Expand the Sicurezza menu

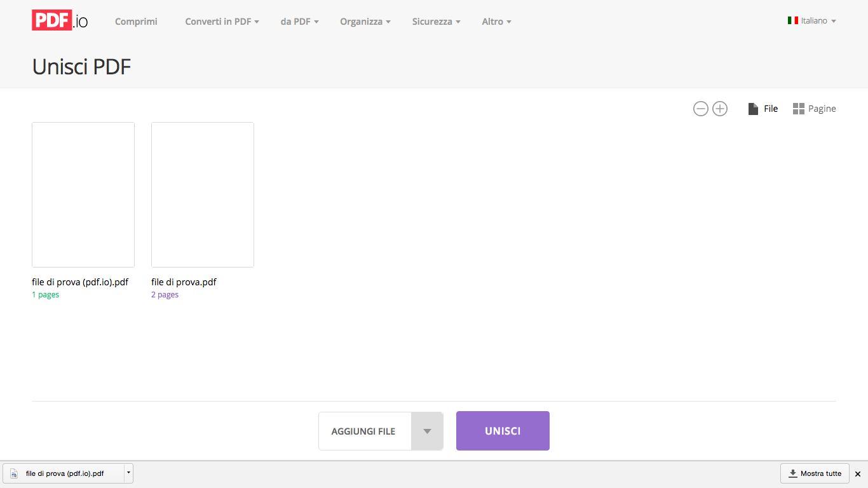437,22
